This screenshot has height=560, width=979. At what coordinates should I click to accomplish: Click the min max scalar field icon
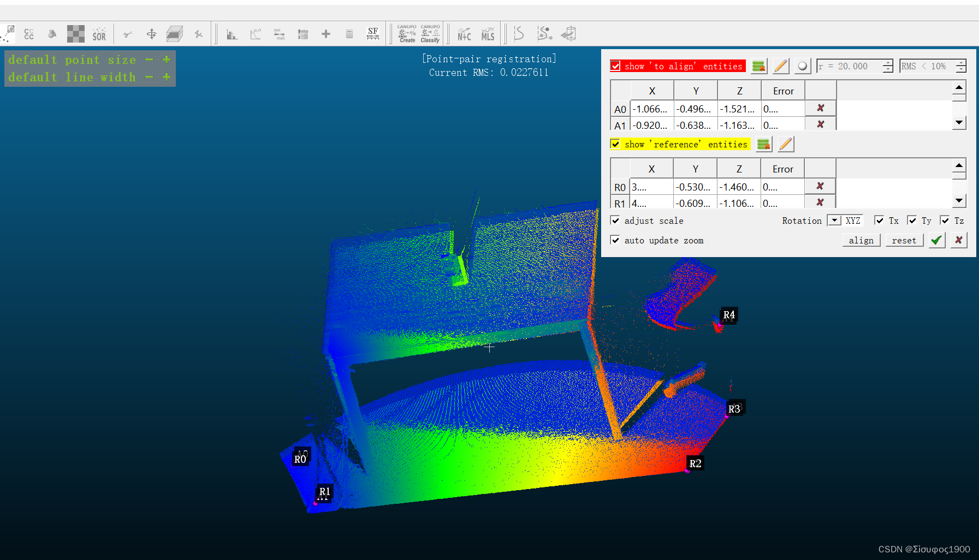click(280, 34)
